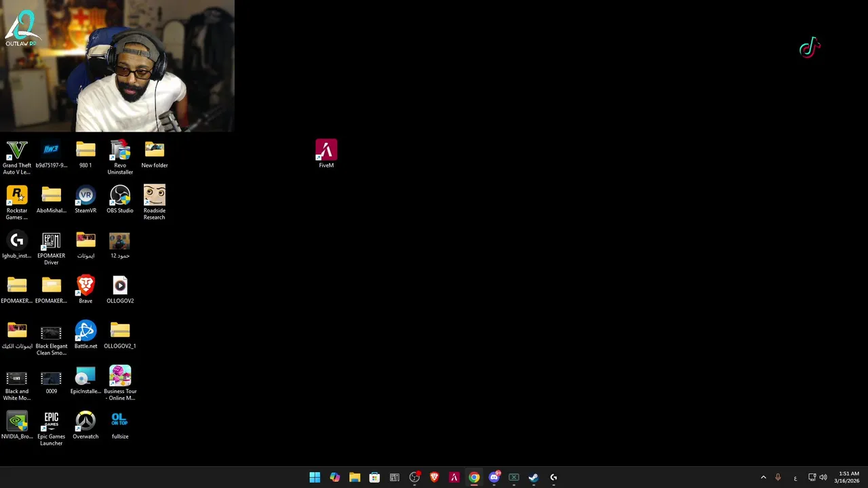Select the NVIDIA_Bro... desktop icon
868x488 pixels.
tap(17, 426)
